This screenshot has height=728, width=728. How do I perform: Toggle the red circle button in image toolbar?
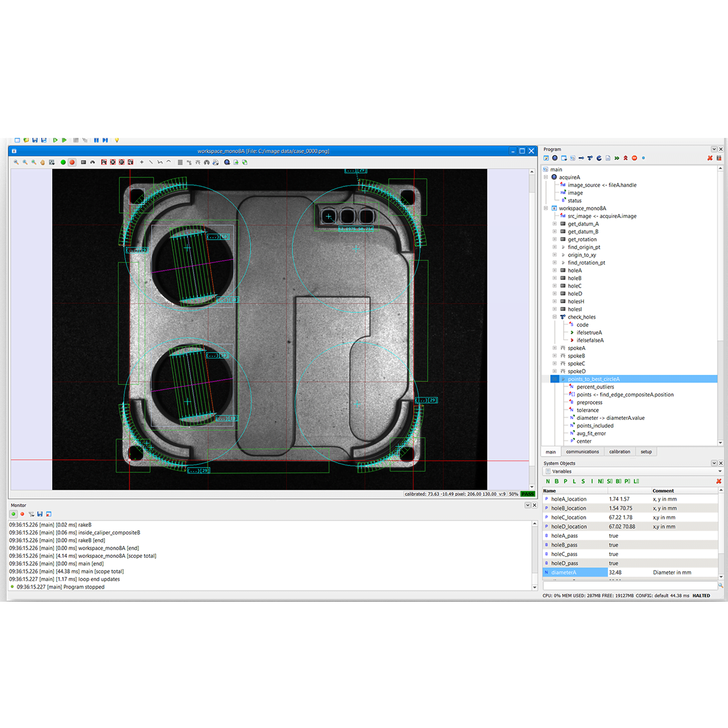point(72,162)
